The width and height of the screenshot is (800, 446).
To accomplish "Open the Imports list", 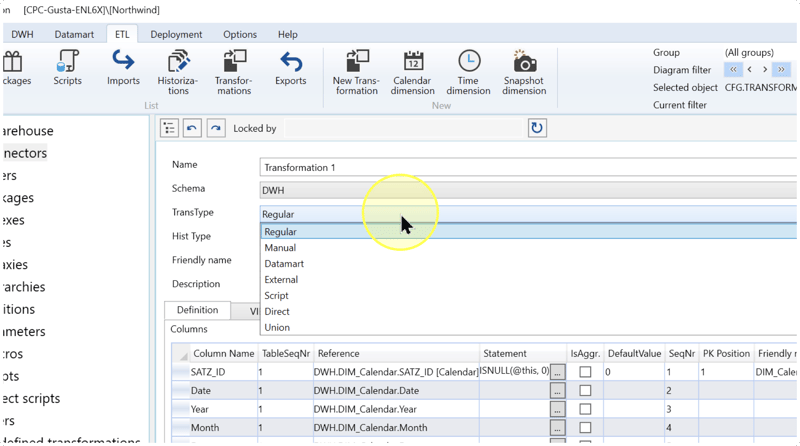I will click(123, 68).
